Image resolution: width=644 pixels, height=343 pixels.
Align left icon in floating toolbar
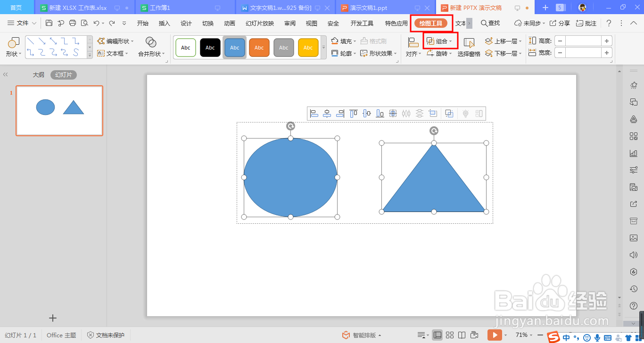click(314, 114)
